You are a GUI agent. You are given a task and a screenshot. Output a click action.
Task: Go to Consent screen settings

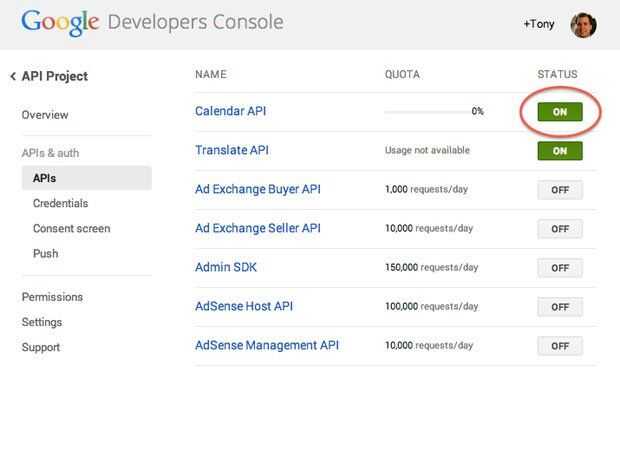[x=71, y=228]
